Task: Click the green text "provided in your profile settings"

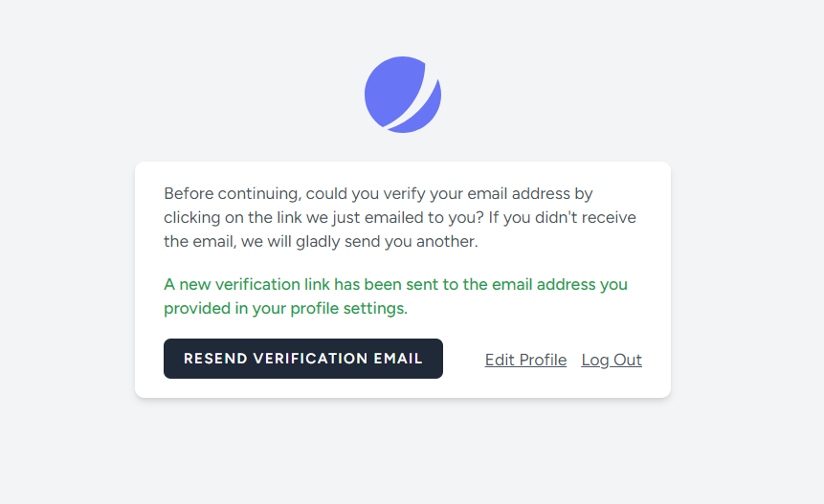Action: (x=285, y=309)
